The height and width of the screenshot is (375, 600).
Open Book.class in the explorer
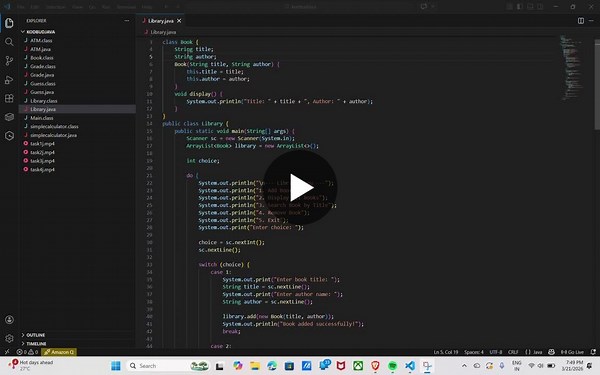pos(42,57)
